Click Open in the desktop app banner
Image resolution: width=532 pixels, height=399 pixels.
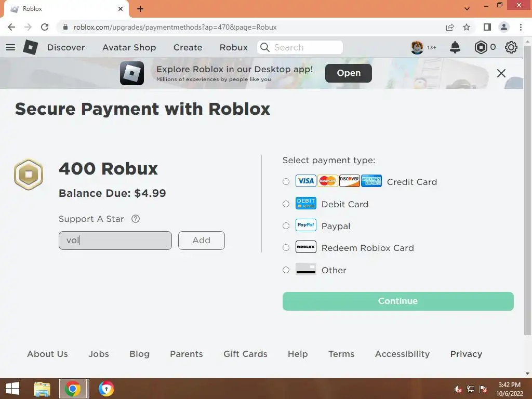point(349,73)
